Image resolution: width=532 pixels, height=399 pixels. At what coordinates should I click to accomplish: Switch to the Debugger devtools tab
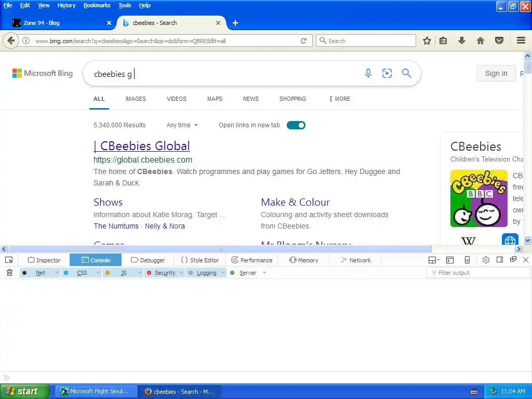pos(148,260)
